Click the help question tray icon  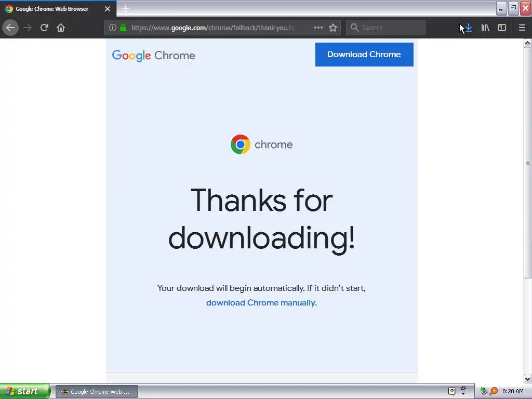pos(451,392)
